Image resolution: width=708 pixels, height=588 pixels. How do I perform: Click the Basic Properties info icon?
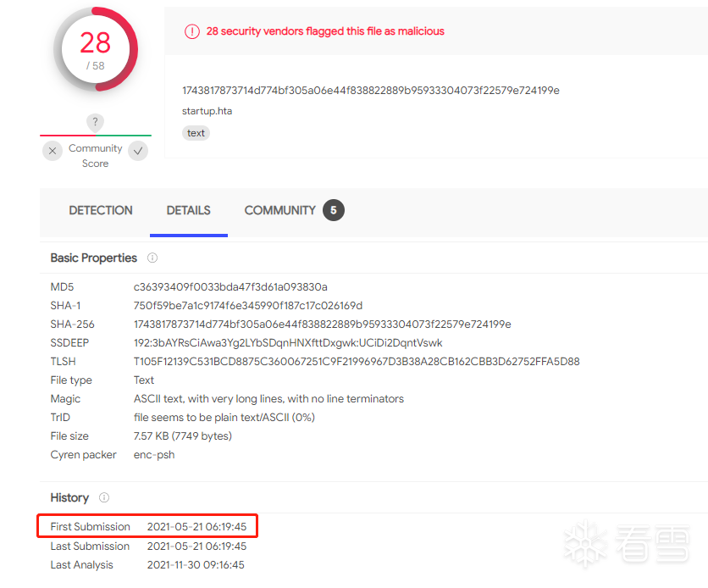152,258
